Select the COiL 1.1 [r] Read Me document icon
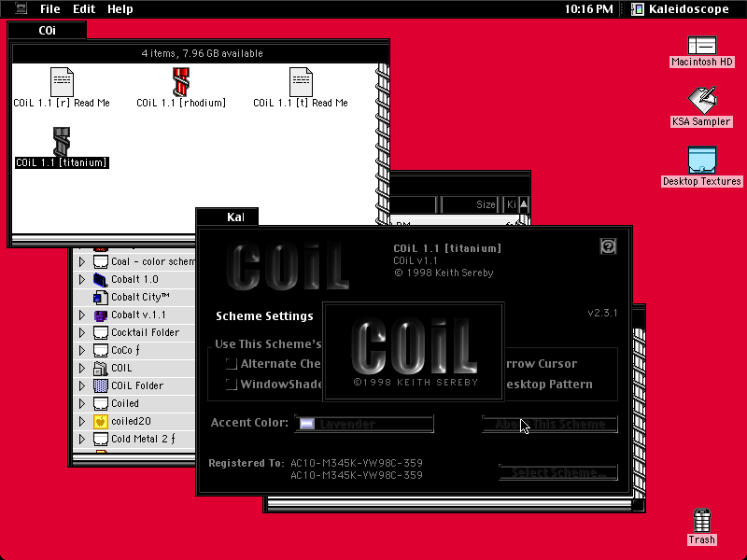Viewport: 747px width, 560px height. [62, 82]
